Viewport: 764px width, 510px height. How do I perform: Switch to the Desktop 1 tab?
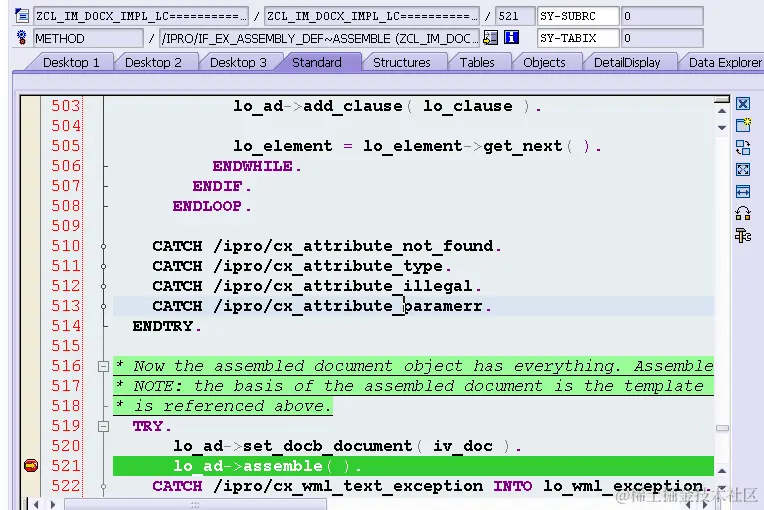coord(71,63)
